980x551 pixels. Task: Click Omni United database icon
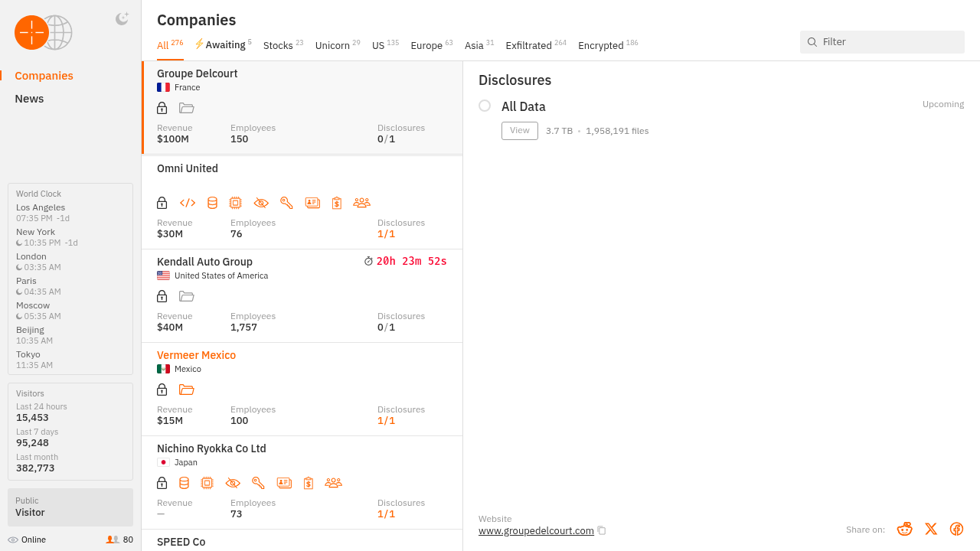tap(212, 203)
